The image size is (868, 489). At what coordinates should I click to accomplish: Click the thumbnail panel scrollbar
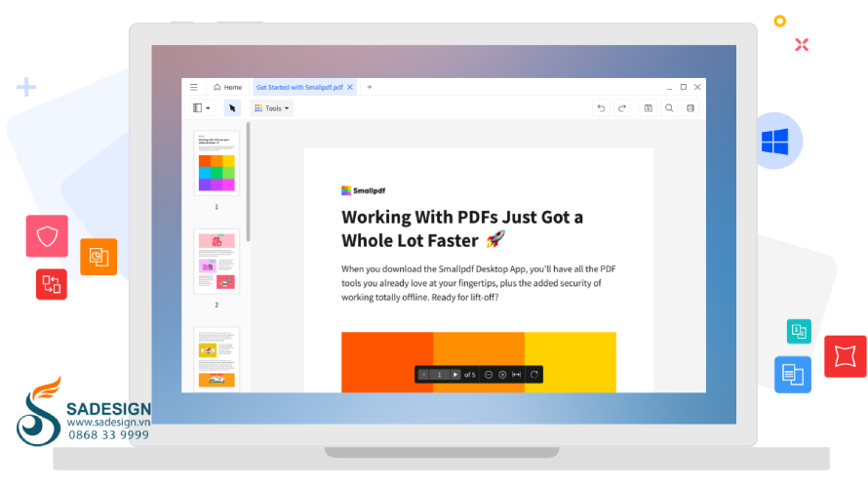(248, 183)
